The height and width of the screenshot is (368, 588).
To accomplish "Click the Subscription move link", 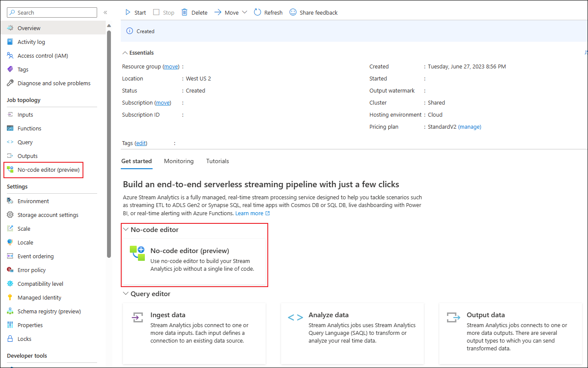I will point(163,102).
